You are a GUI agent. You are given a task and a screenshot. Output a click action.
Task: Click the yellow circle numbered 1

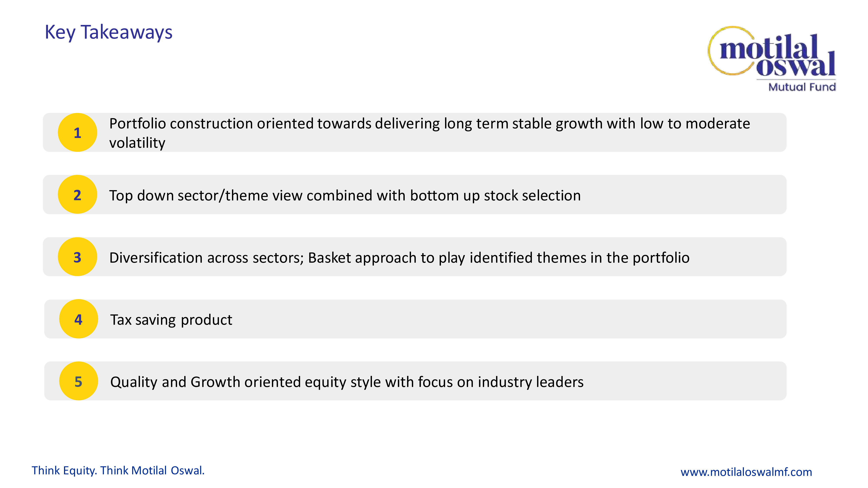tap(77, 132)
